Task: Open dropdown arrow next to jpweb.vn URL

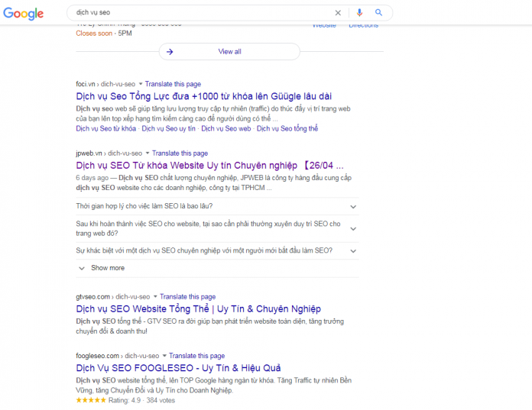Action: (148, 153)
